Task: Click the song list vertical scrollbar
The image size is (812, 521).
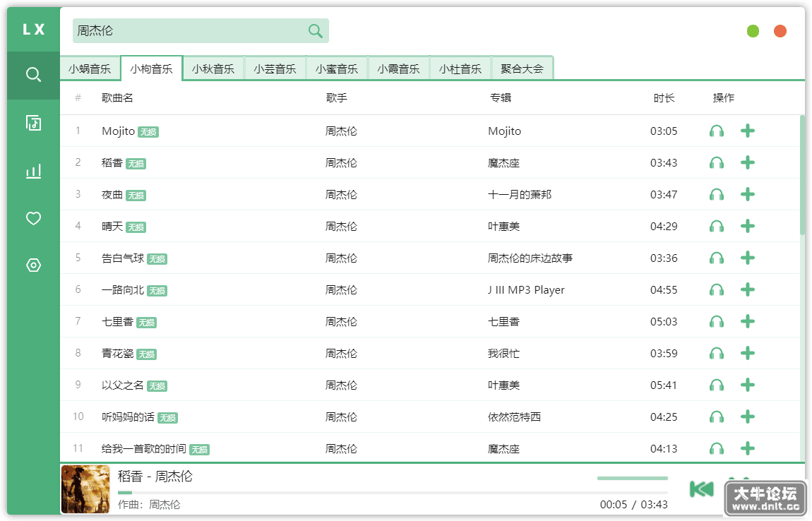Action: 802,176
